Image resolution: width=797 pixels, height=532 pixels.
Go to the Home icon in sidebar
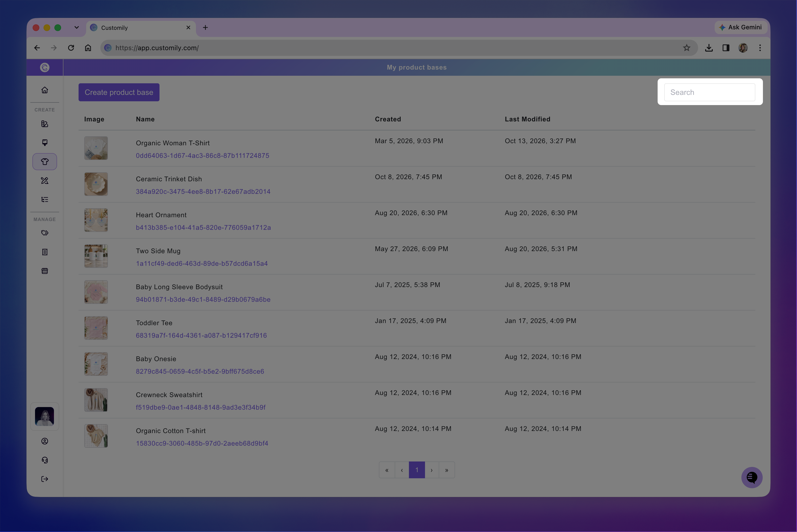click(44, 90)
